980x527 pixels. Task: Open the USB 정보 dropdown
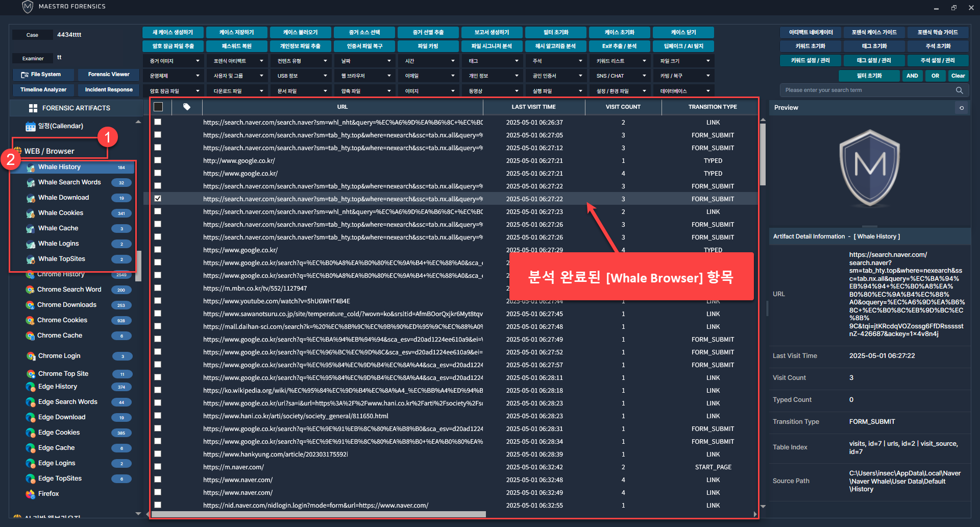[301, 76]
